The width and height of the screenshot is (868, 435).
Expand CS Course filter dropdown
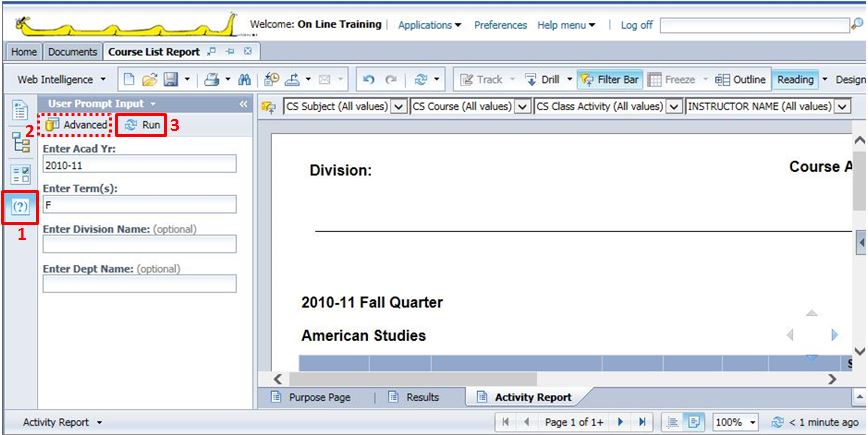pyautogui.click(x=523, y=106)
